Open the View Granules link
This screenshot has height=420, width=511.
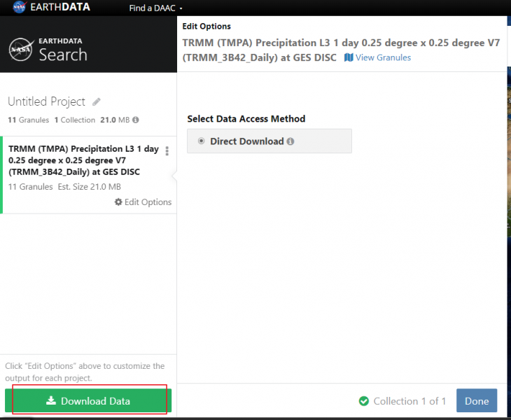[x=377, y=57]
